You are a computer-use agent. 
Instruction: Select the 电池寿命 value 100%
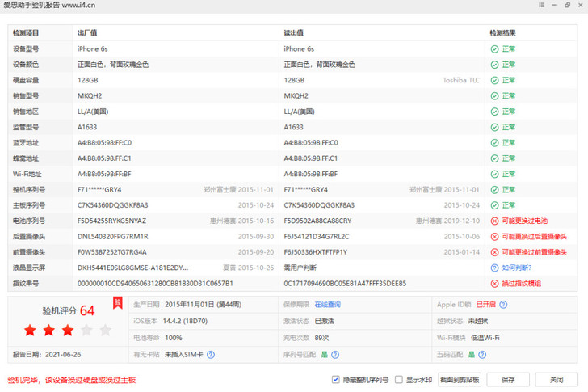(174, 338)
